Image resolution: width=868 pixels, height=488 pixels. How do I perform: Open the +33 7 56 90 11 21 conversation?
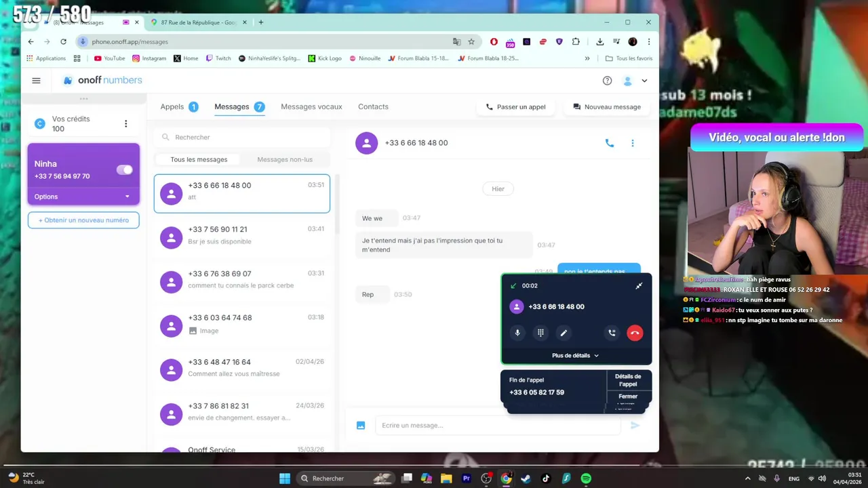242,237
